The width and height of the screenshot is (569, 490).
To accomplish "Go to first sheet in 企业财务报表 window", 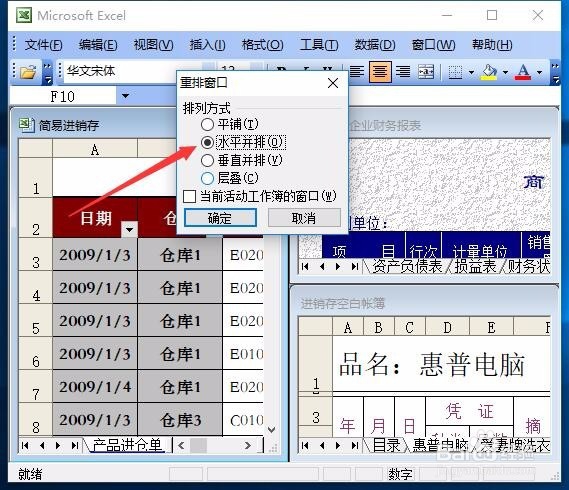I will tap(305, 266).
